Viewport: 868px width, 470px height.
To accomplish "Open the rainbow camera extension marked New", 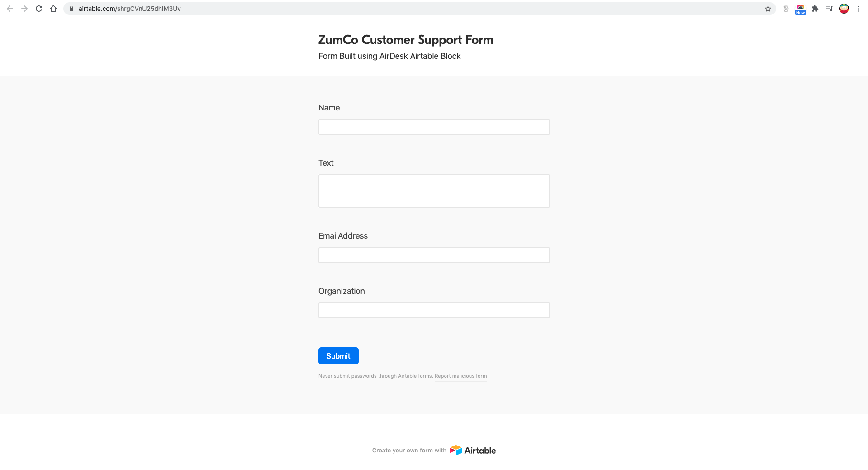I will pos(800,9).
